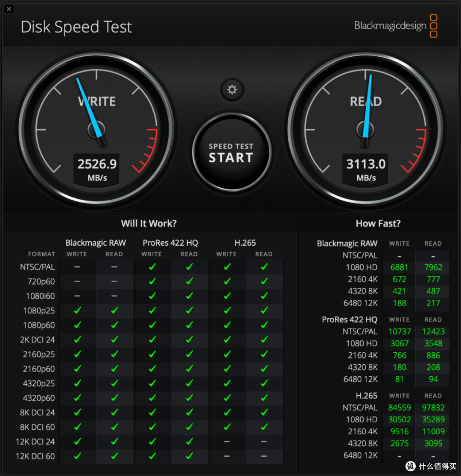This screenshot has width=461, height=476.
Task: Click the H.265 heading in How Fast panel
Action: click(367, 395)
